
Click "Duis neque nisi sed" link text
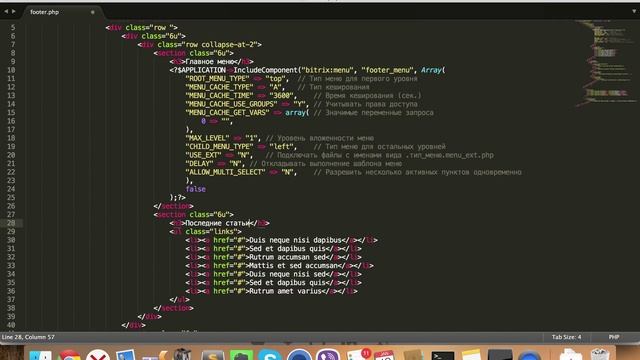point(287,274)
